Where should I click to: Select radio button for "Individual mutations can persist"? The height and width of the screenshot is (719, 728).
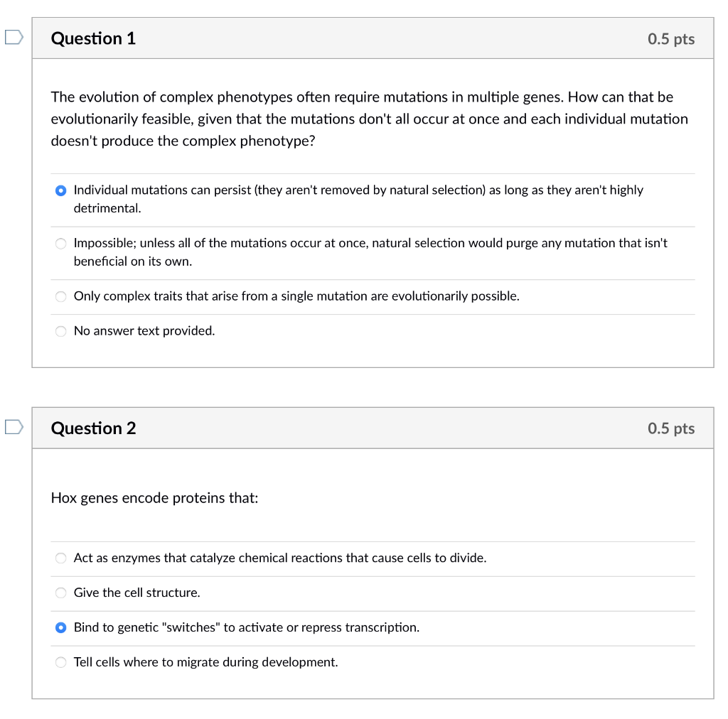(61, 190)
